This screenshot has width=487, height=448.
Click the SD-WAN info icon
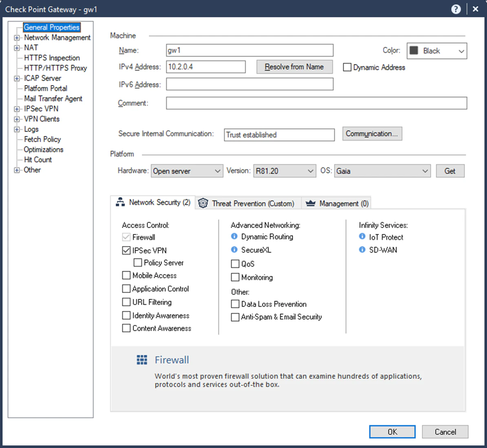pos(362,250)
